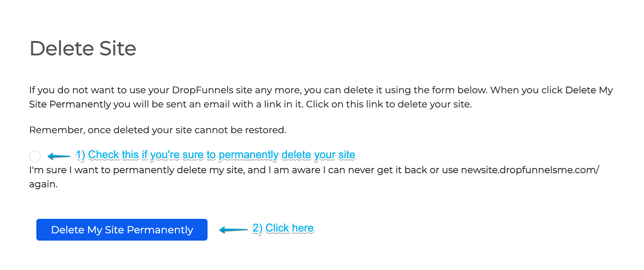Image resolution: width=644 pixels, height=270 pixels.
Task: Click the arrow pointing at the checkbox
Action: 58,156
